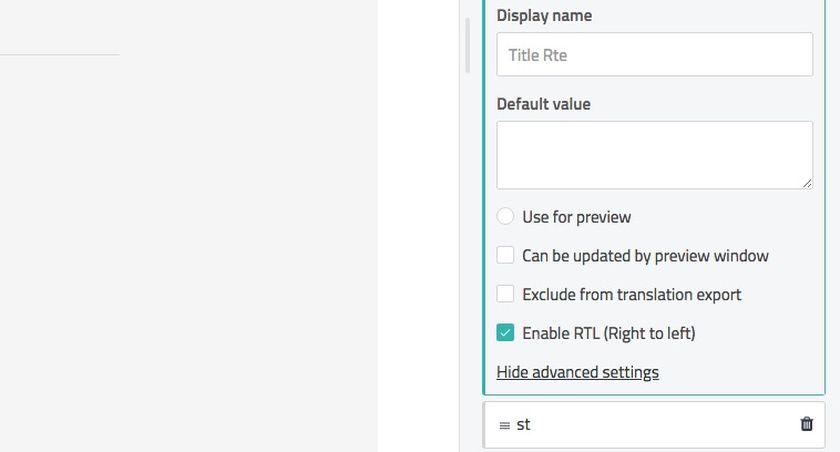Click the 'Can be updated by preview window' label
This screenshot has width=840, height=452.
click(645, 255)
